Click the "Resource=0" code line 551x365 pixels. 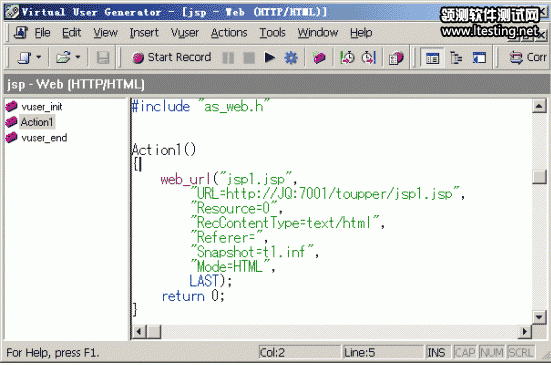pos(236,208)
